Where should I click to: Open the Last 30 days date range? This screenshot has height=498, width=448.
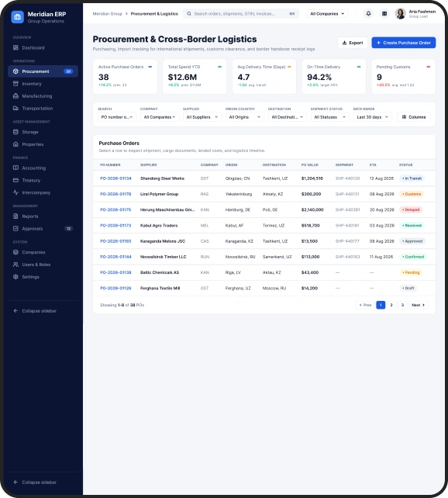coord(373,117)
